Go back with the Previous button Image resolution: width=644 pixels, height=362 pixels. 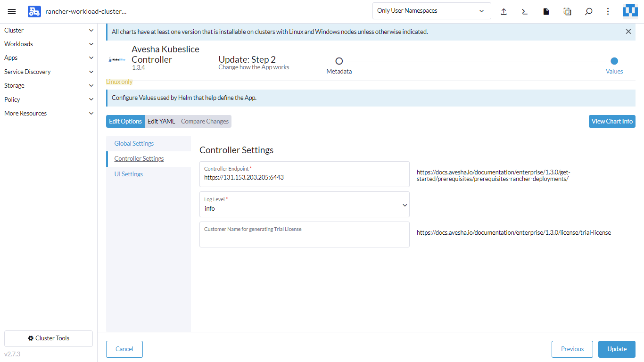tap(572, 349)
